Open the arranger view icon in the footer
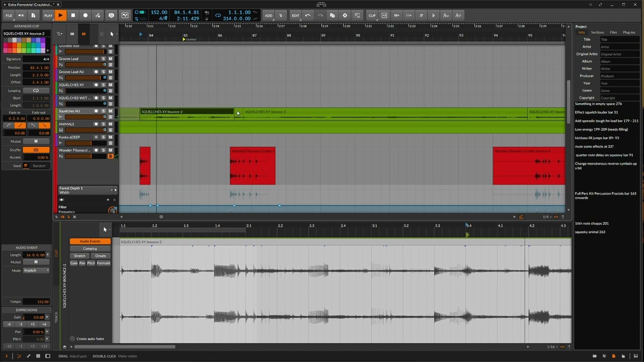The image size is (644, 362). click(19, 356)
